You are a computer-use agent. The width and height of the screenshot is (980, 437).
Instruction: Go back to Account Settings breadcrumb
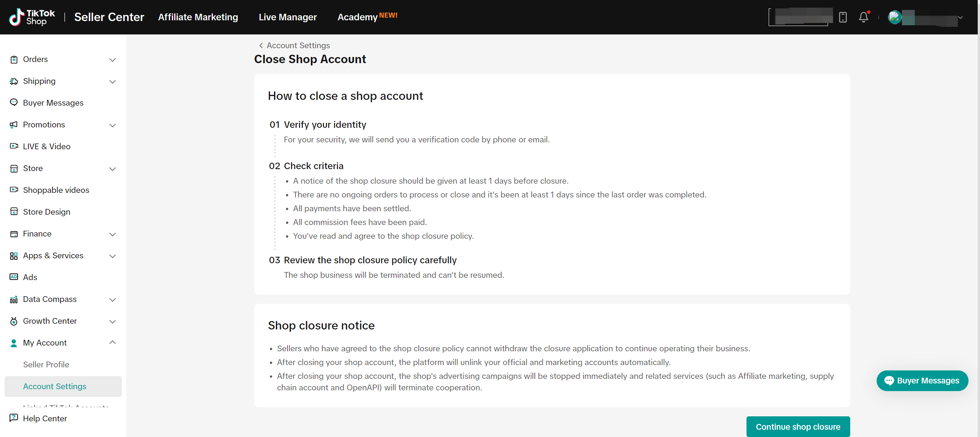[294, 46]
